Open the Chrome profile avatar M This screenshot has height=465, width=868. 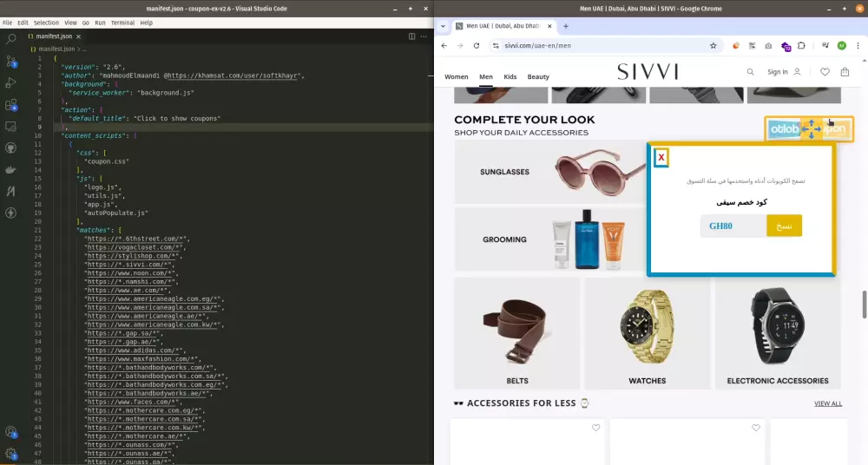tap(841, 46)
